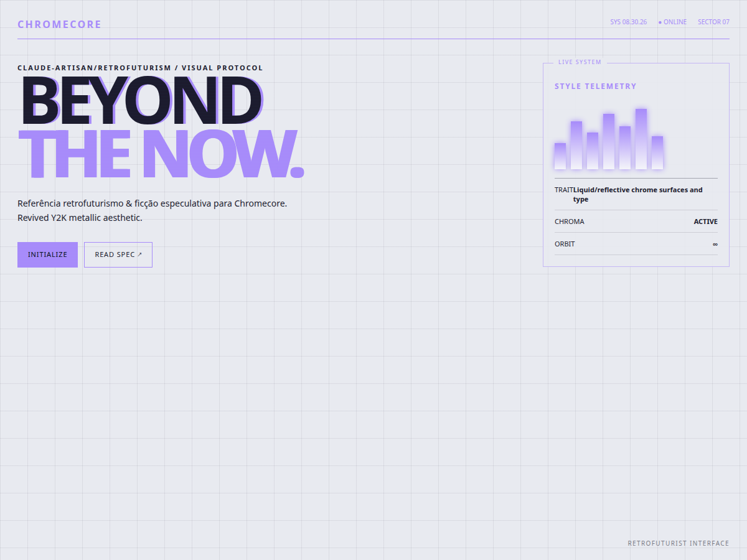The height and width of the screenshot is (560, 747).
Task: Click the INITIALIZE button
Action: [x=47, y=254]
